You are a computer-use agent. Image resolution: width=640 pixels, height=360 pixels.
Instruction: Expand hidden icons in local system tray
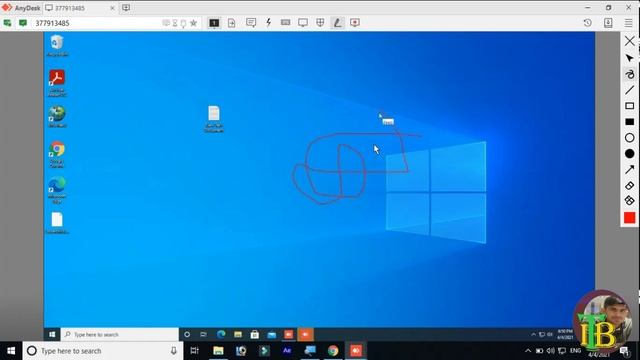pyautogui.click(x=528, y=351)
